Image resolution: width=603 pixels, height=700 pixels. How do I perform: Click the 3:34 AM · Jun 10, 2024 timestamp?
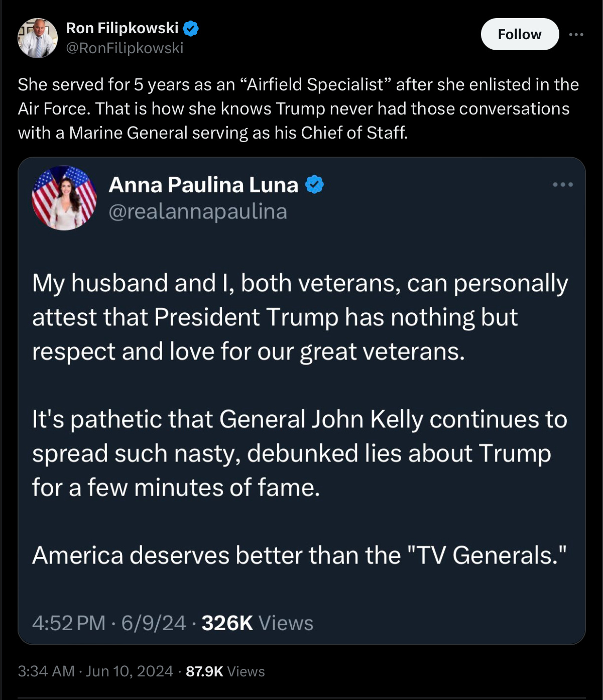pos(95,671)
